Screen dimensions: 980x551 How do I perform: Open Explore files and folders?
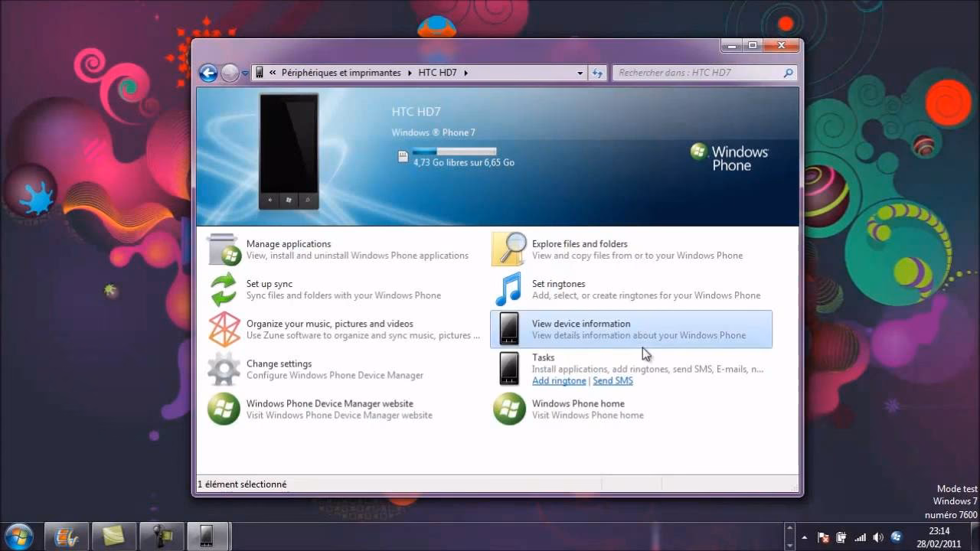pos(631,250)
